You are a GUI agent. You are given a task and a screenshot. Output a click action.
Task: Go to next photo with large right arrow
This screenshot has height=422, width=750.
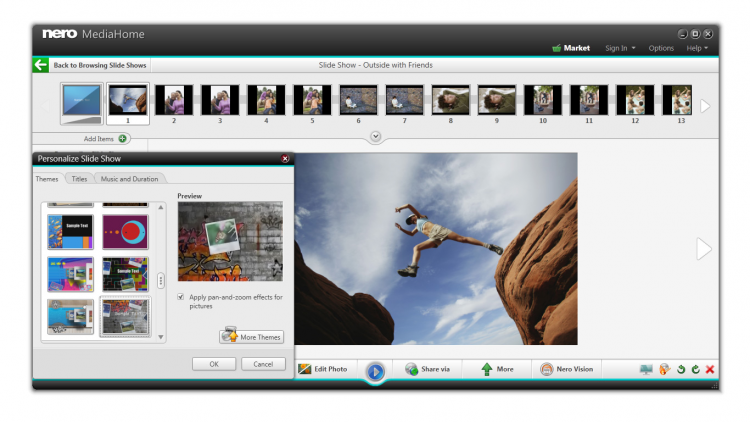click(x=704, y=249)
